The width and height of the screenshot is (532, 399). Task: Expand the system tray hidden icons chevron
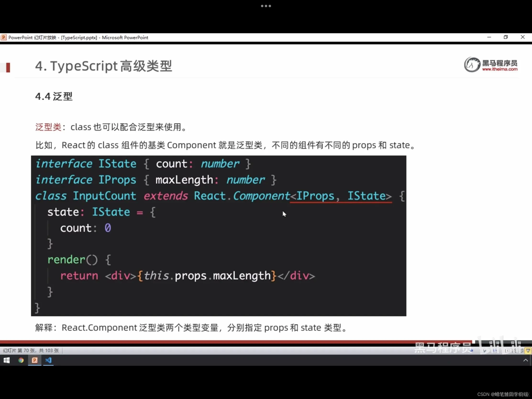pos(526,360)
